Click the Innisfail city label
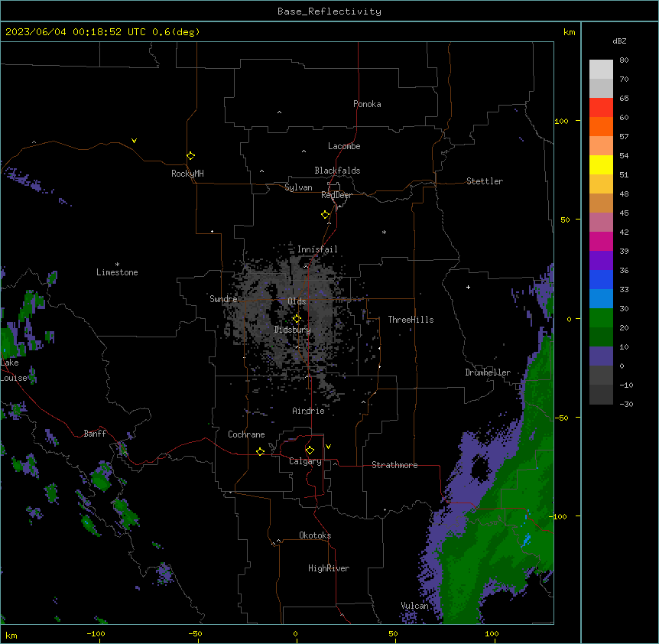Viewport: 659px width, 644px height. pos(317,249)
